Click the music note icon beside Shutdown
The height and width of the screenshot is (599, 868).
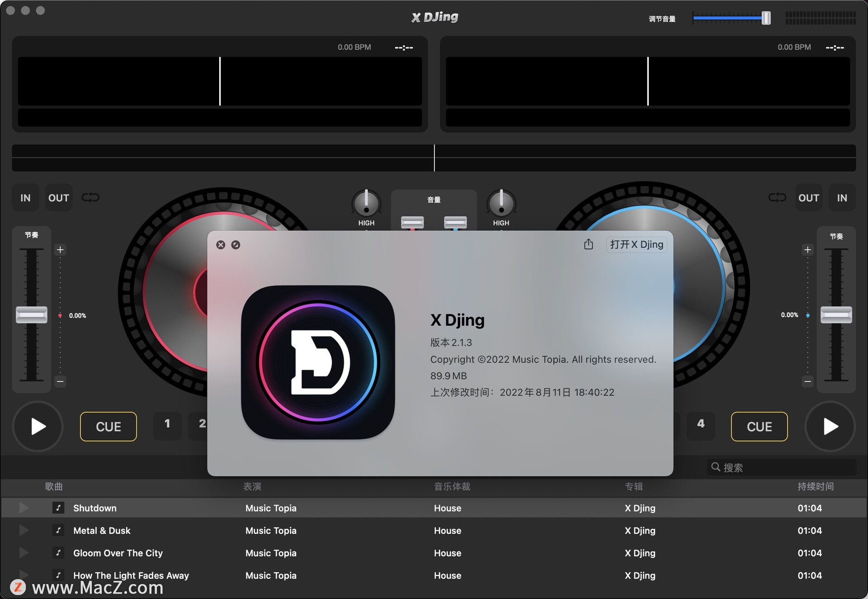[58, 508]
